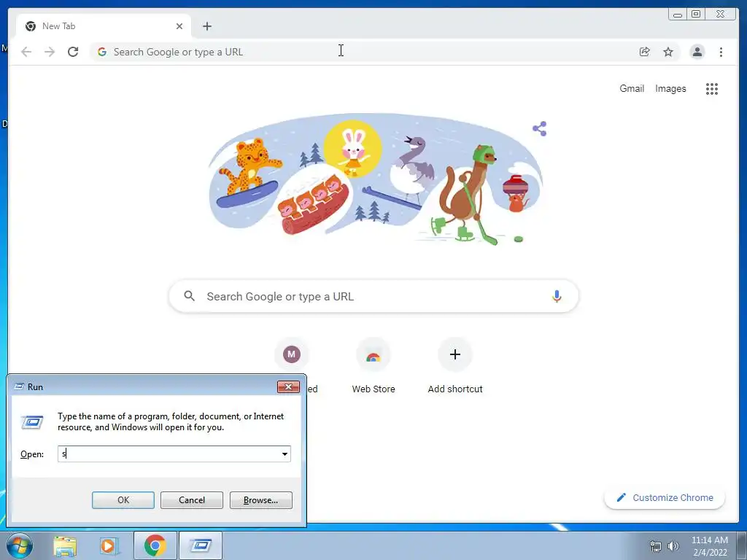Open the Google apps grid
This screenshot has width=747, height=560.
coord(712,88)
